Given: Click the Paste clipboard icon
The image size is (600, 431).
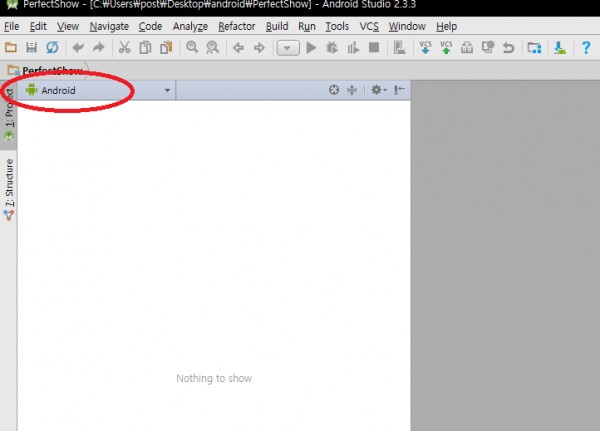Looking at the screenshot, I should (166, 47).
